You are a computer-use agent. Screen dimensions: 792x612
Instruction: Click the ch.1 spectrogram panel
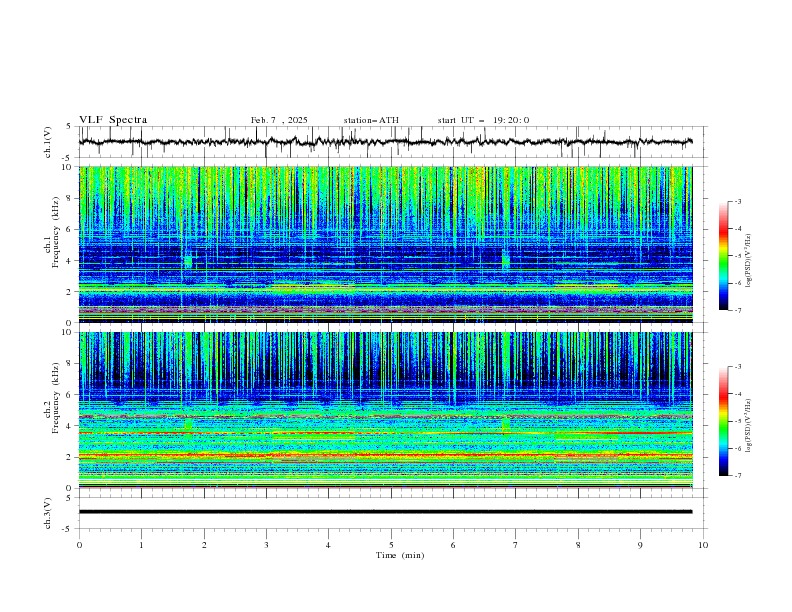[x=385, y=244]
